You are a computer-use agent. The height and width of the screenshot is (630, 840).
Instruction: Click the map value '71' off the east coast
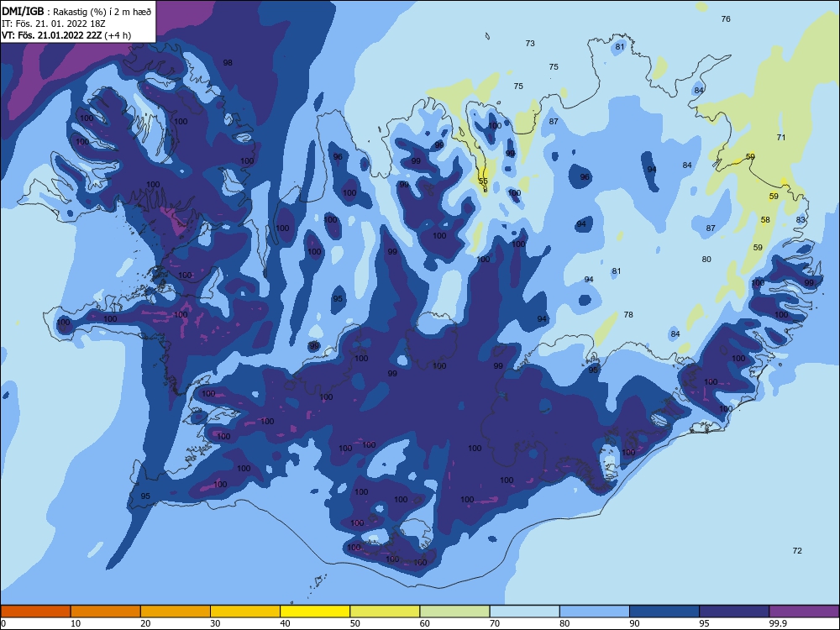(x=781, y=138)
